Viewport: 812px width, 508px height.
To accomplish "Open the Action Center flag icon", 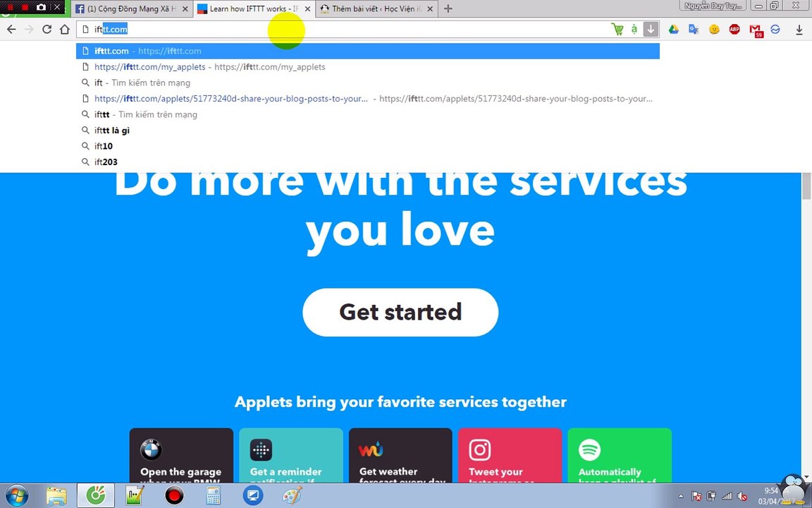I will 696,496.
